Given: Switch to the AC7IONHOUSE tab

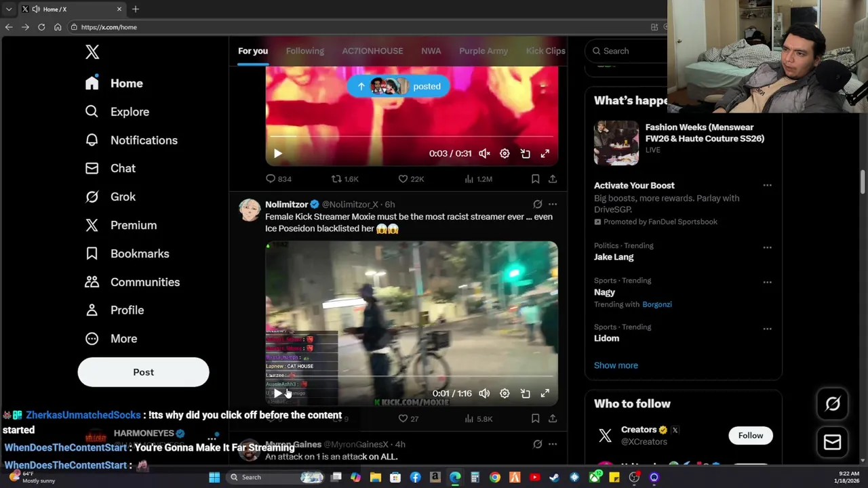Looking at the screenshot, I should pos(372,51).
